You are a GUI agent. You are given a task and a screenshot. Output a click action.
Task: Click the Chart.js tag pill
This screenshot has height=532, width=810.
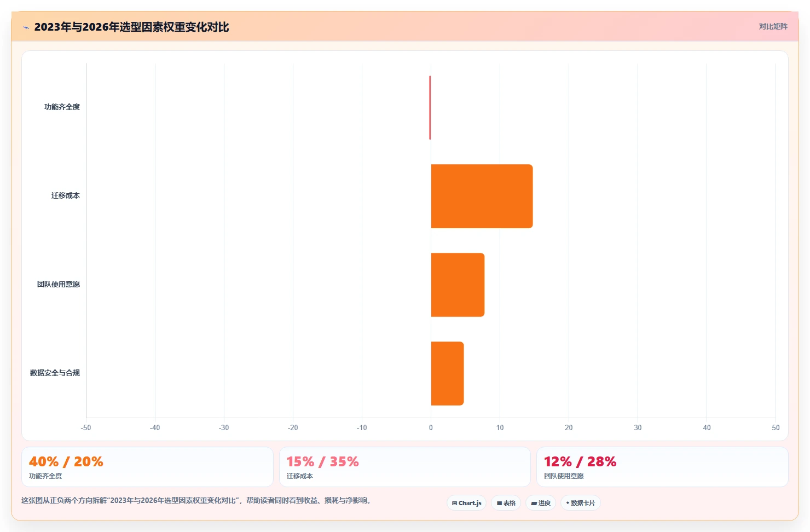(x=466, y=503)
